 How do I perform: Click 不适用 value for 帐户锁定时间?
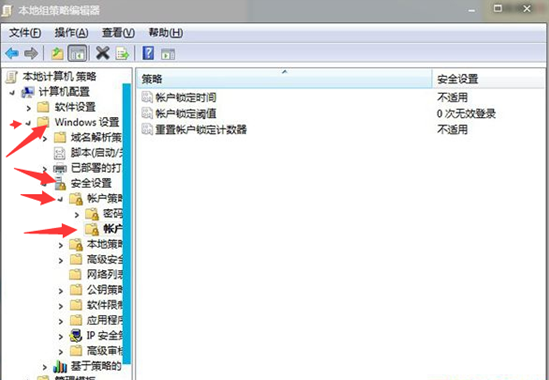point(452,97)
